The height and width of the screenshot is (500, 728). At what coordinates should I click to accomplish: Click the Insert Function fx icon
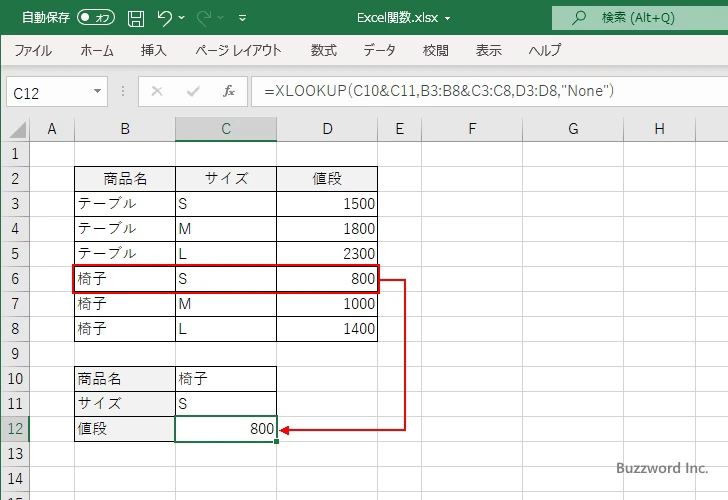coord(229,91)
